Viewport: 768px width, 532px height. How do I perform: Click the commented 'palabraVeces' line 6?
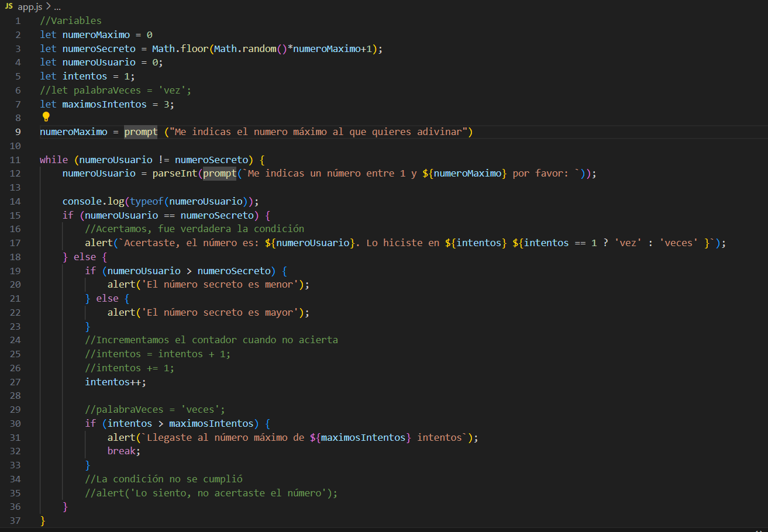116,90
